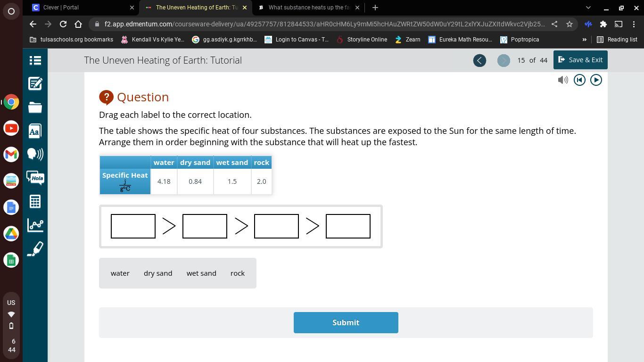
Task: Close the Clever Portal tab
Action: (132, 8)
